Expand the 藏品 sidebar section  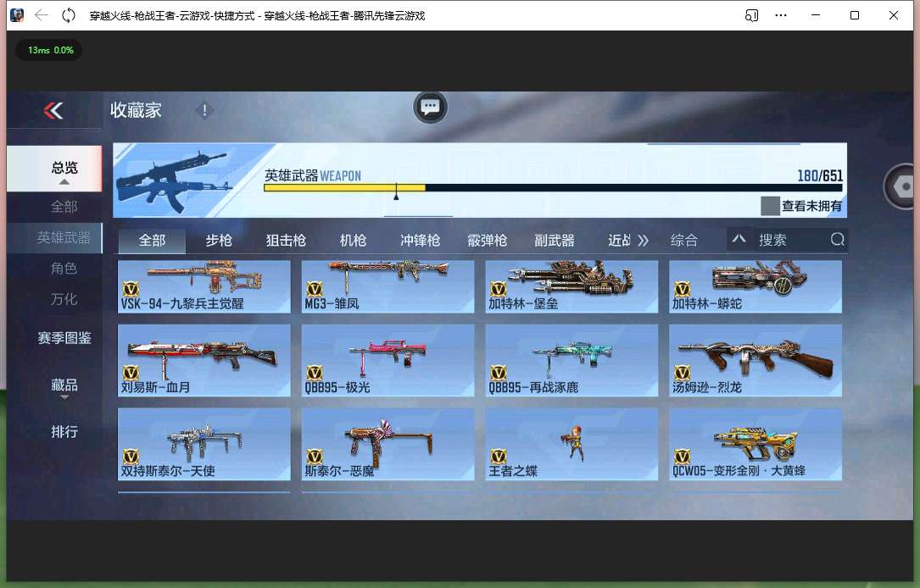[64, 397]
